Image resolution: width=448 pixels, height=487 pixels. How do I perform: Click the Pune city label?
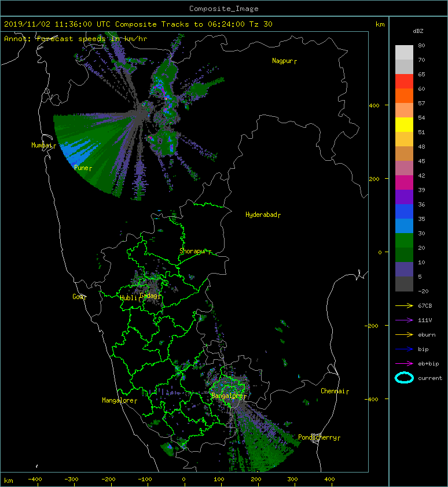(x=81, y=168)
